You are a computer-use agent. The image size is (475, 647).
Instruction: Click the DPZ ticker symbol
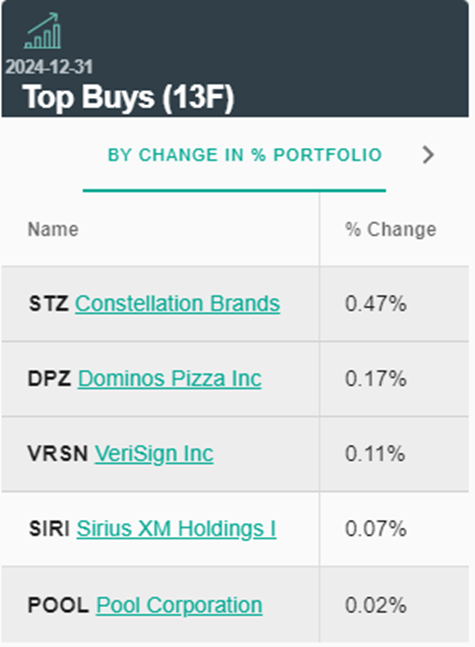(50, 378)
